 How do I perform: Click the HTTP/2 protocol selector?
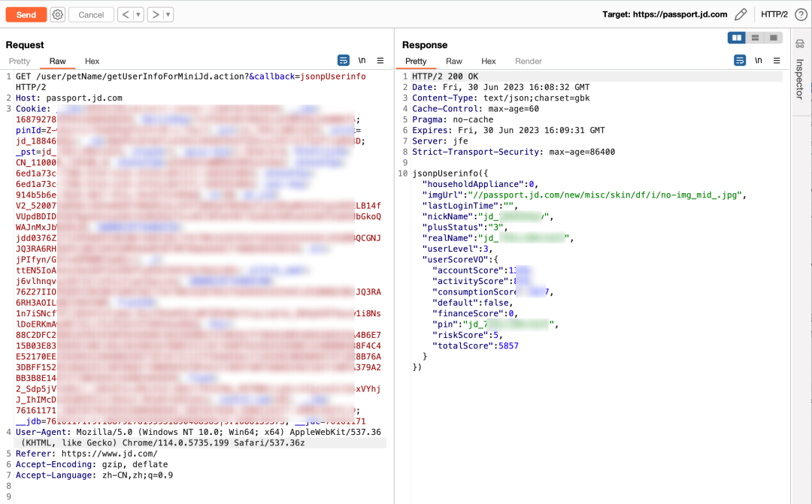click(x=774, y=14)
